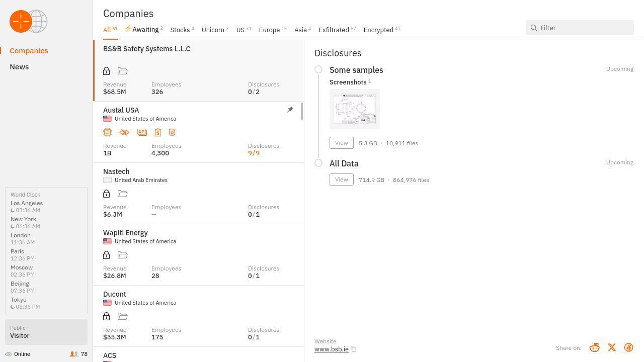The image size is (644, 362).
Task: Share disclosure on X
Action: pos(611,347)
